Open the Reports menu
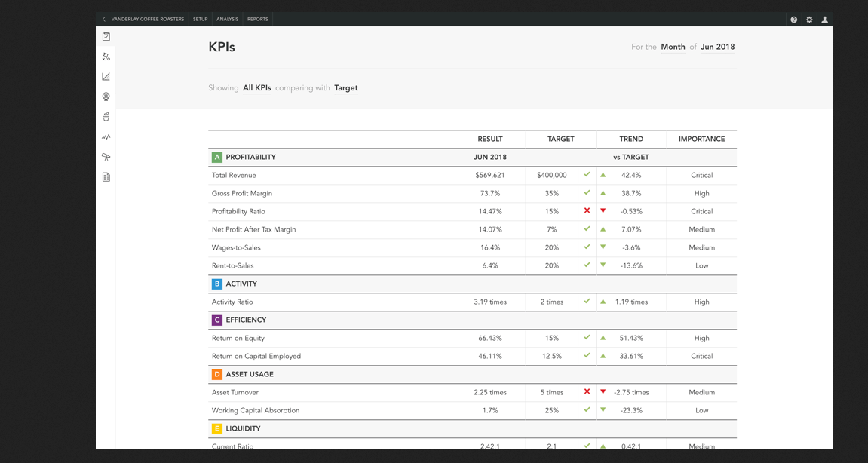This screenshot has height=463, width=868. click(257, 20)
